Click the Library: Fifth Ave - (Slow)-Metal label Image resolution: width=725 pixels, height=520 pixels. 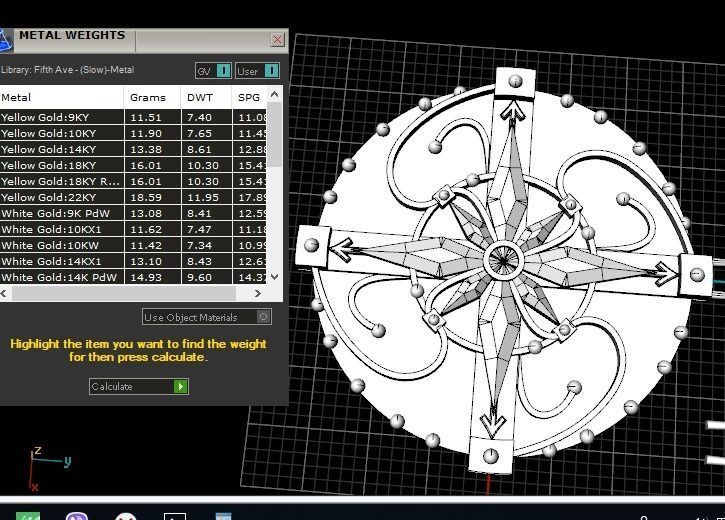pos(68,70)
